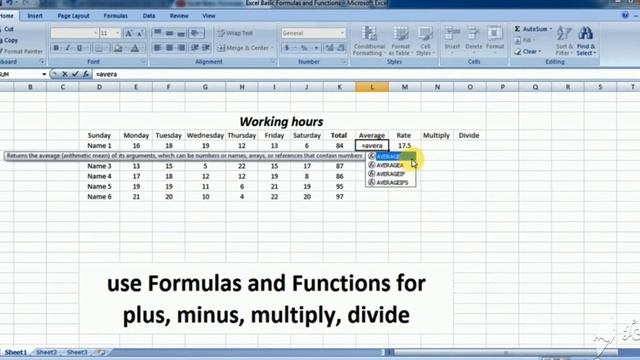Switch to the Review ribbon tab
Image resolution: width=640 pixels, height=360 pixels.
[x=179, y=16]
